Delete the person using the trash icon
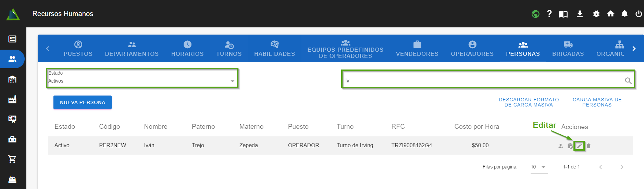 (589, 146)
